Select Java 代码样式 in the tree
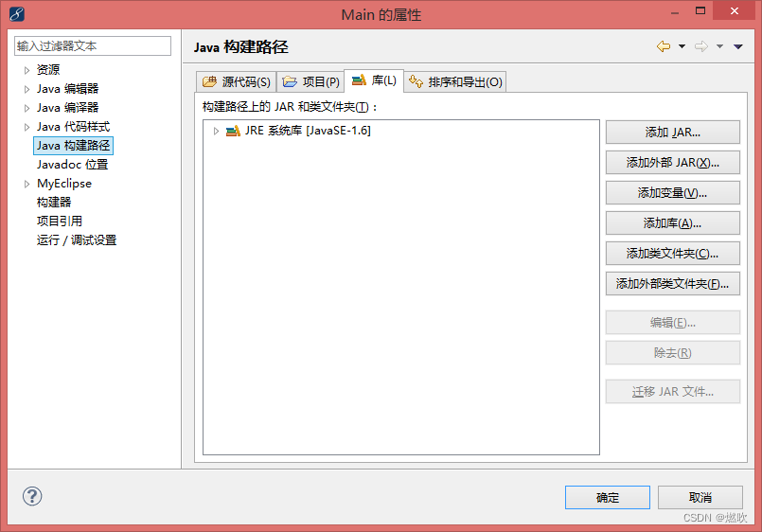The width and height of the screenshot is (762, 532). (74, 127)
